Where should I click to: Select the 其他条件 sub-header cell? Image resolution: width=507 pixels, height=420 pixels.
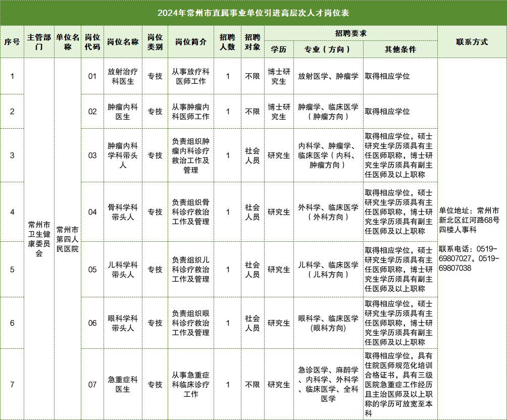[x=400, y=49]
